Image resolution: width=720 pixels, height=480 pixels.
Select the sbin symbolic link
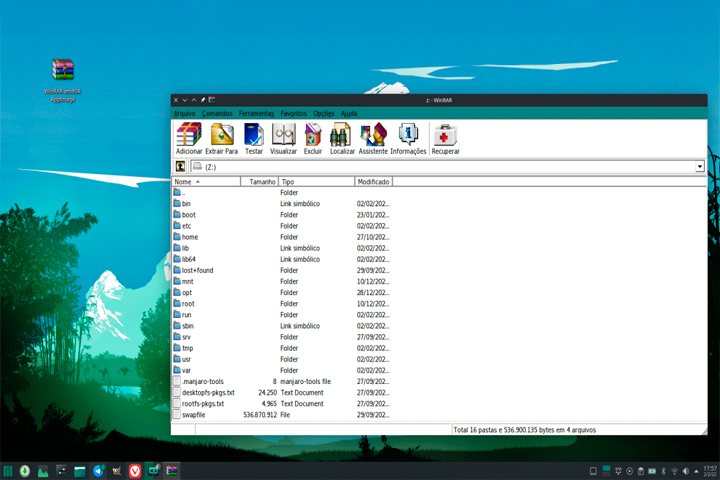coord(281,326)
